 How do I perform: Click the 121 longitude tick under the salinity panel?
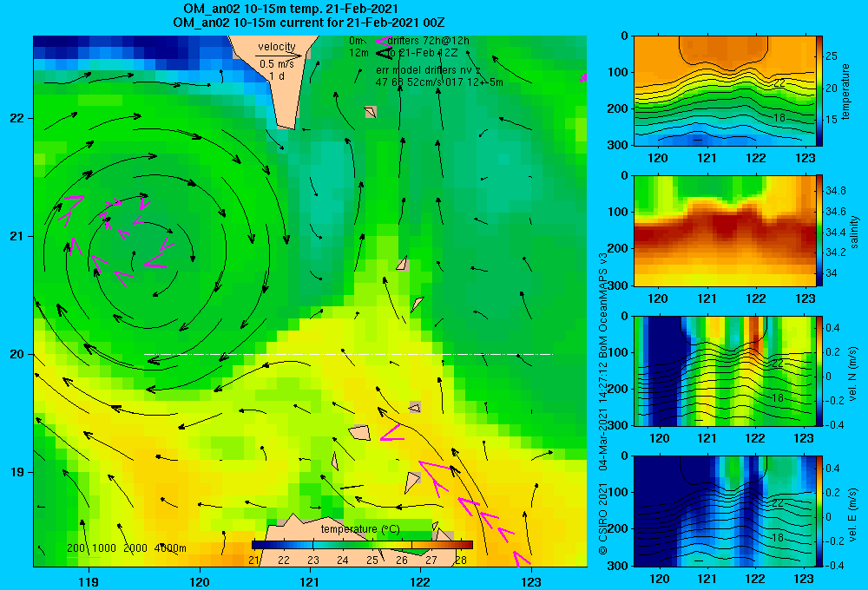707,298
